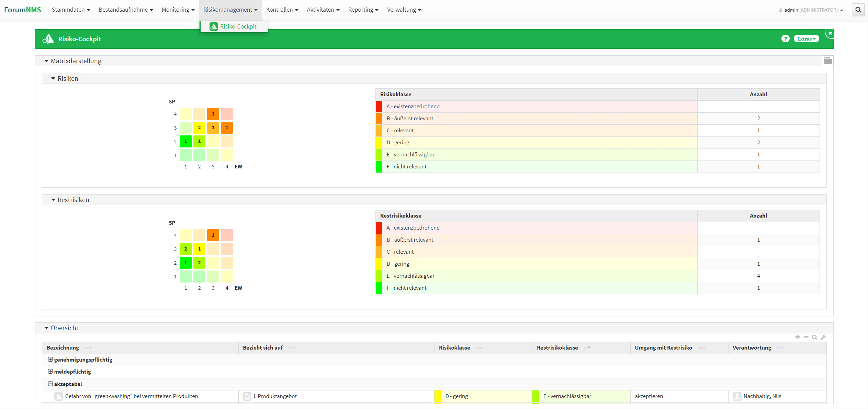868x409 pixels.
Task: Click the Risiko-Cockpit warning icon in green header
Action: [48, 39]
